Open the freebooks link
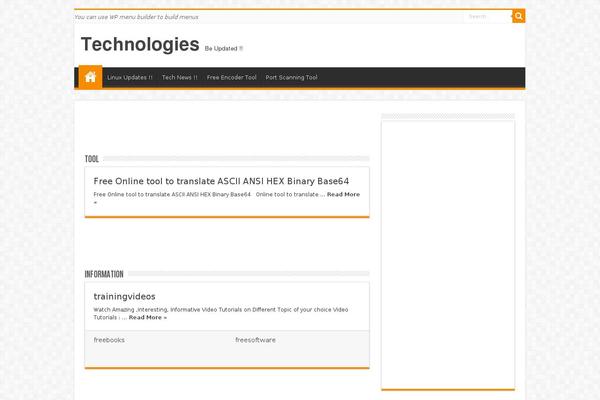 click(109, 340)
